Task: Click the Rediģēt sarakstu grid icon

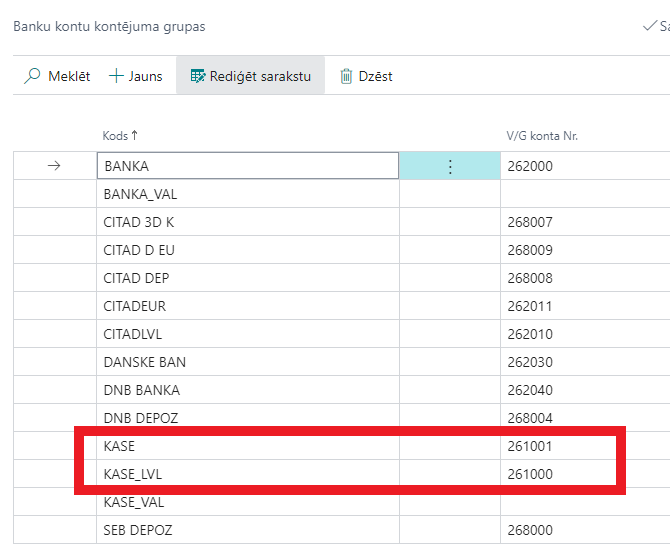Action: coord(197,76)
